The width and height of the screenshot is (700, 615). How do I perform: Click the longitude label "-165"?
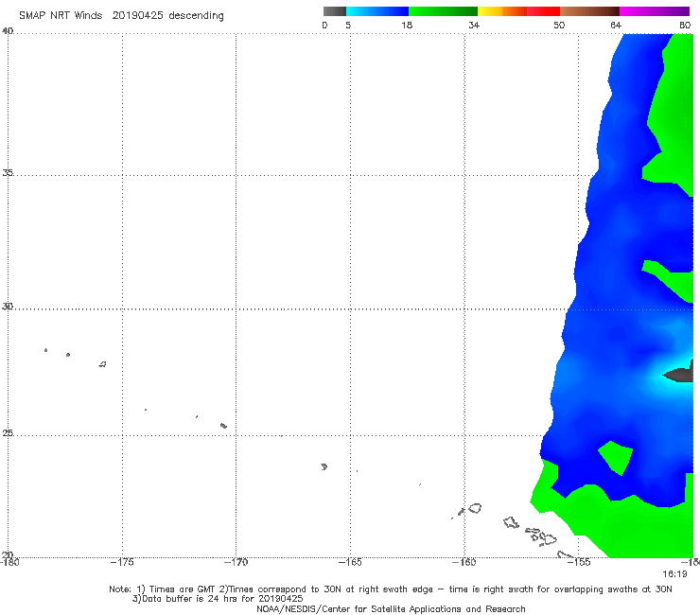350,562
